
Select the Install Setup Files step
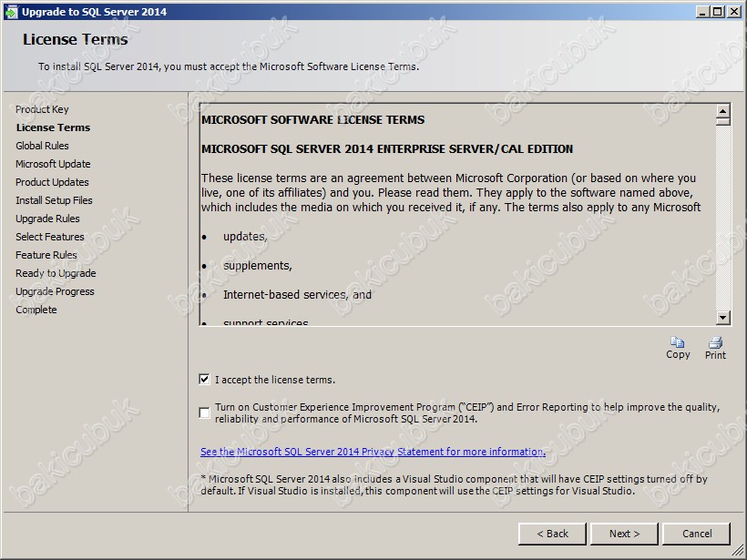54,200
